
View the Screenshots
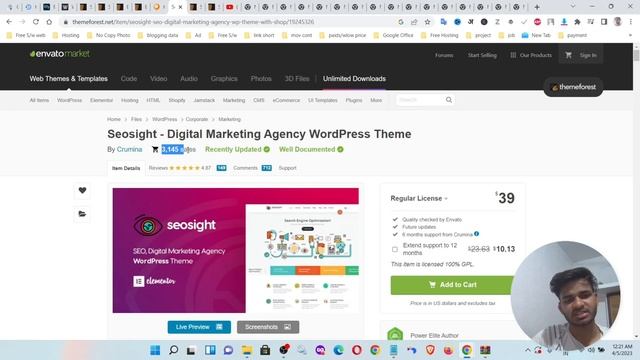268,327
